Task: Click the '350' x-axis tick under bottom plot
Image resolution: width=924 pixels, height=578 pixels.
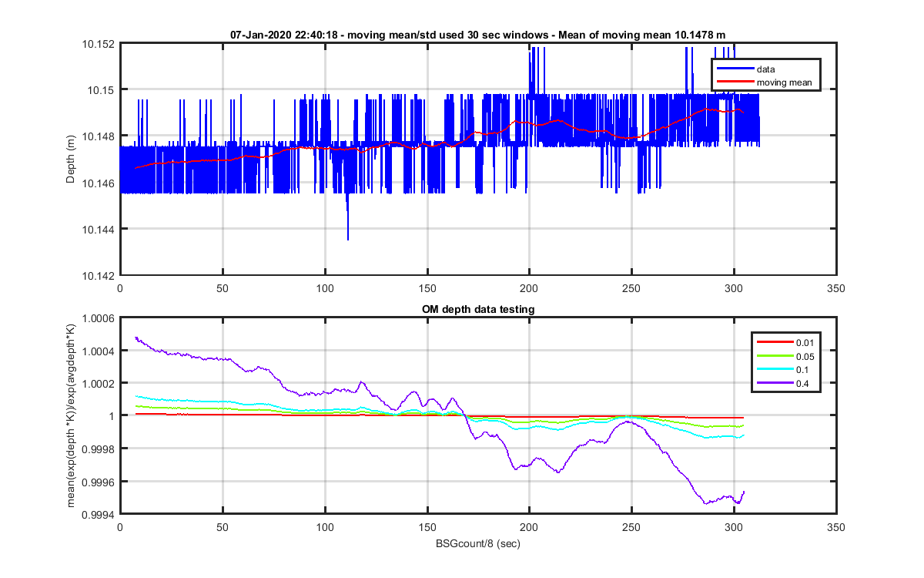Action: (x=836, y=527)
